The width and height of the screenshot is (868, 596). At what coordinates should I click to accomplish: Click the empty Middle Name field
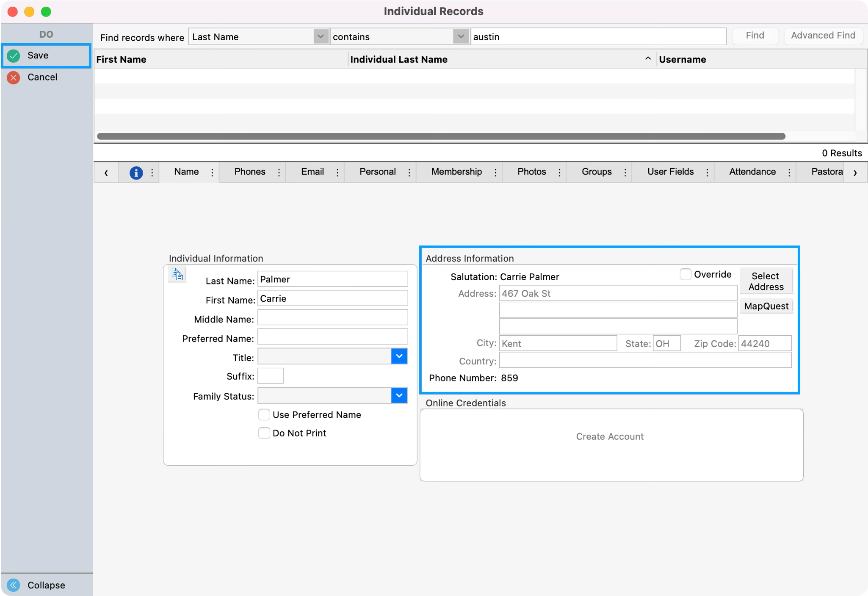332,317
